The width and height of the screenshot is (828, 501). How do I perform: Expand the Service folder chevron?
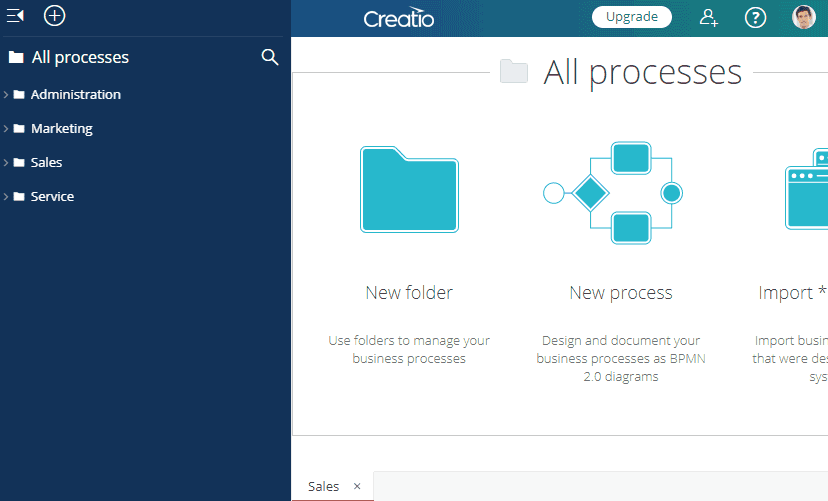(x=6, y=196)
